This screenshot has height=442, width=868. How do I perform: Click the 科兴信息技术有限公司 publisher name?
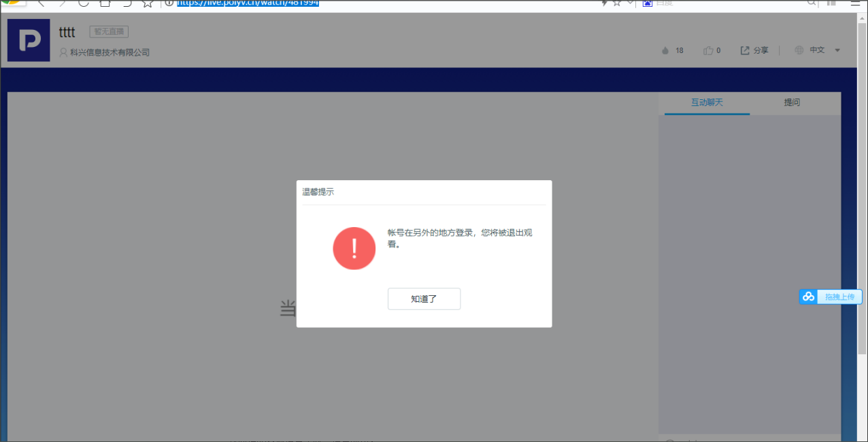tap(109, 52)
